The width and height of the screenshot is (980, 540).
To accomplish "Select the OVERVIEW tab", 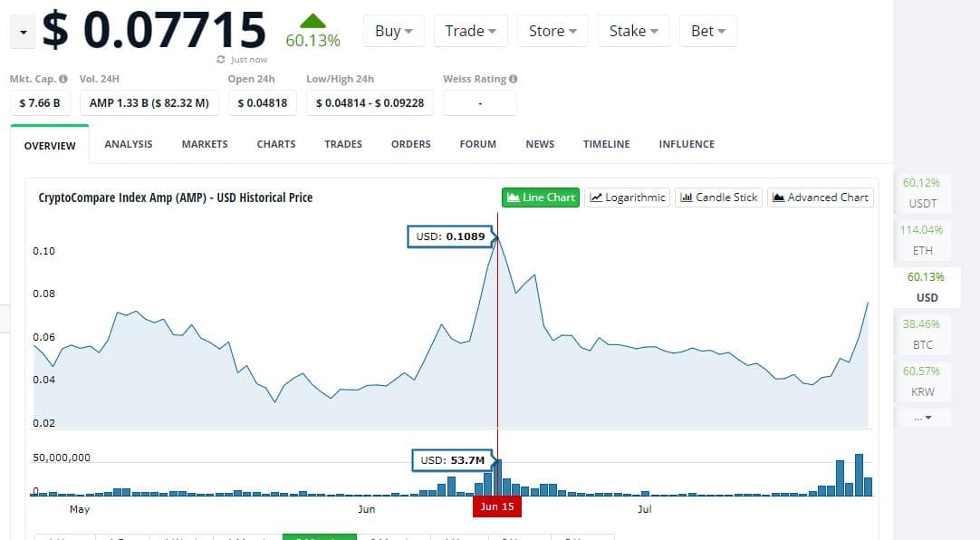I will pos(50,146).
